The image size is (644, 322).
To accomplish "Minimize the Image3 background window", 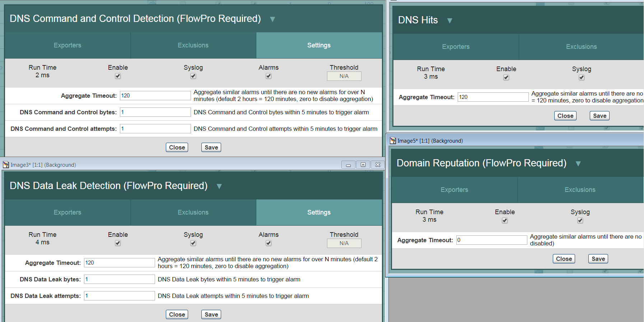I will click(x=348, y=165).
